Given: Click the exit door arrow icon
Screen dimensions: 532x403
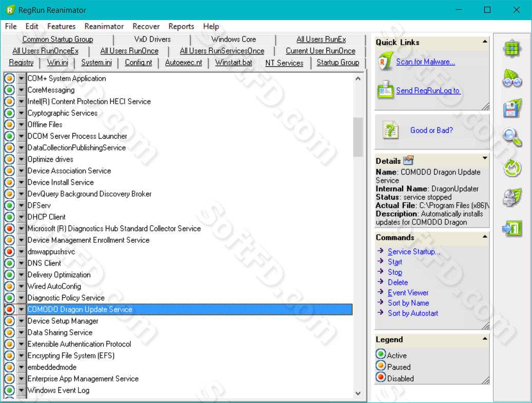Looking at the screenshot, I should pos(512,228).
